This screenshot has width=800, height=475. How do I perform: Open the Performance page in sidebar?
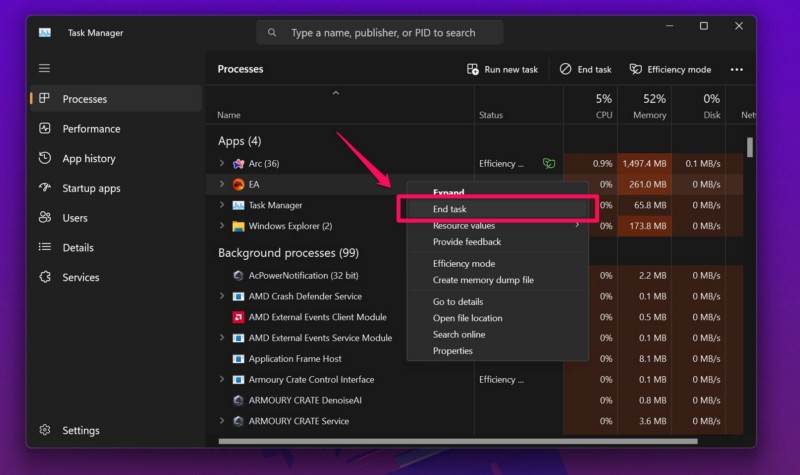91,129
